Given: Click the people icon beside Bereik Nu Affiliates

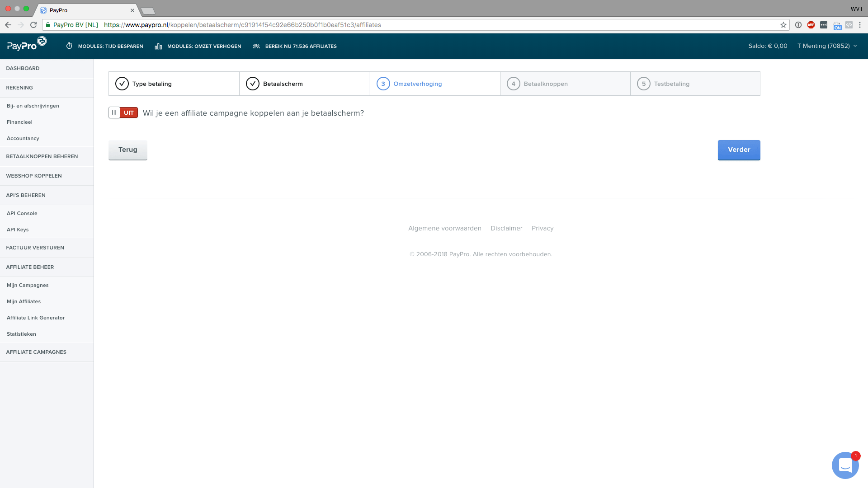Looking at the screenshot, I should click(256, 46).
